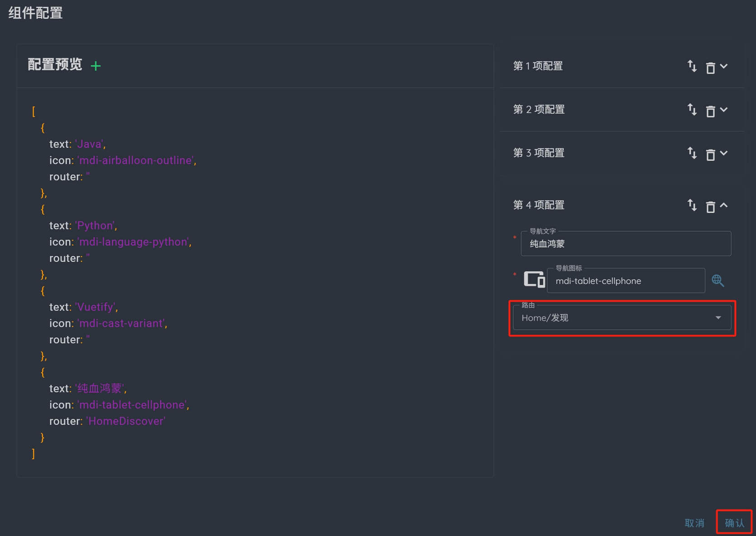756x536 pixels.
Task: Click the tablet-cellphone icon preview
Action: [534, 279]
